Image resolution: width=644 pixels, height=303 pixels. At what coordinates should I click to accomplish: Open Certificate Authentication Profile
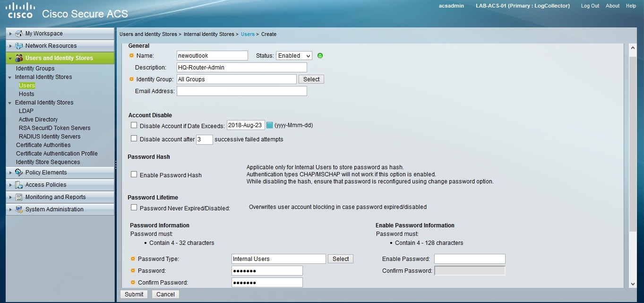pos(57,154)
